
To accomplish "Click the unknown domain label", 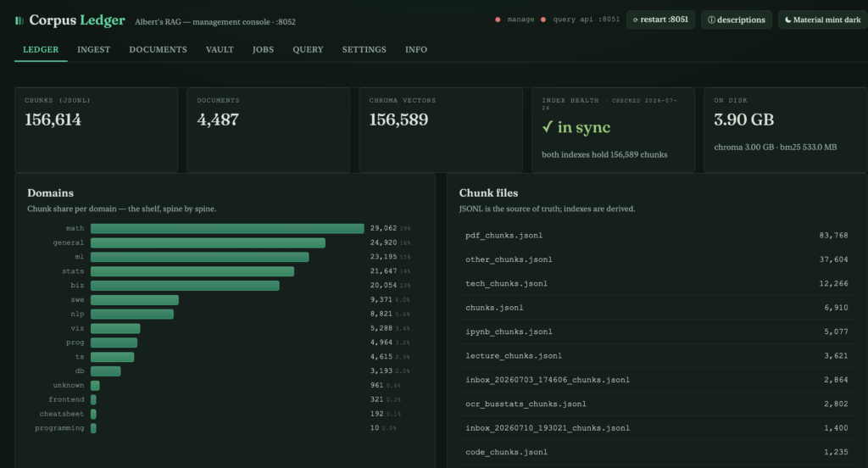I will (x=69, y=386).
